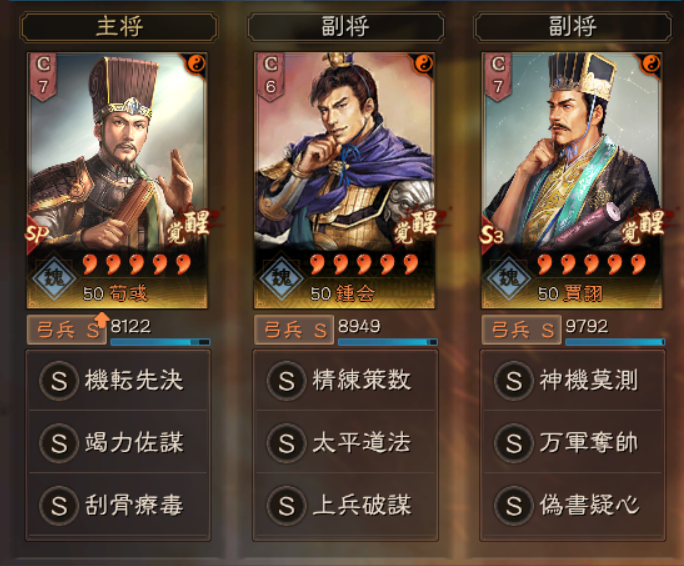Viewport: 684px width, 566px height.
Task: Select the 刮骨療毒 skill entry
Action: [118, 505]
